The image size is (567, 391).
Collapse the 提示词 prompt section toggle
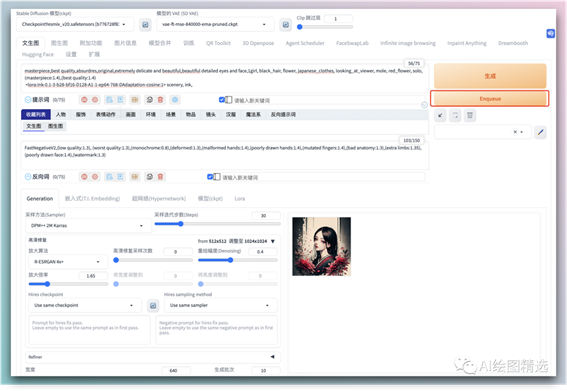28,99
